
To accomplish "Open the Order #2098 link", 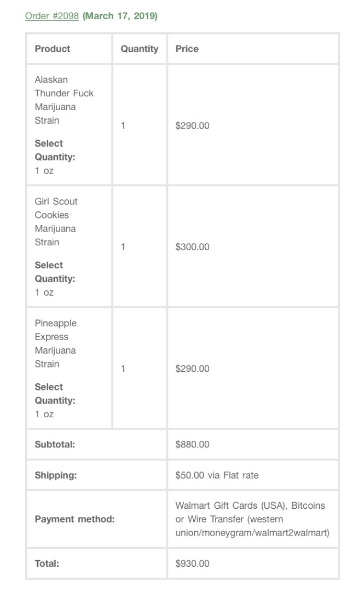I will tap(51, 16).
